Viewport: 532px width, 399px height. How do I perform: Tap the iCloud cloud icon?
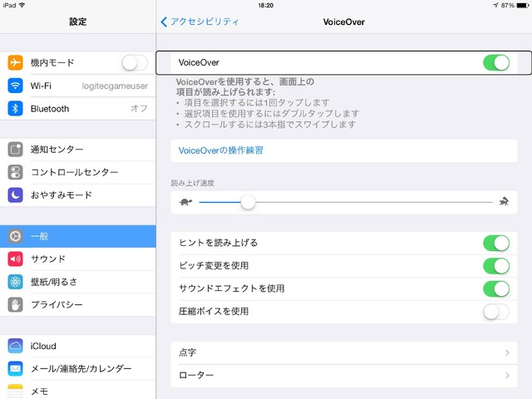coord(15,346)
